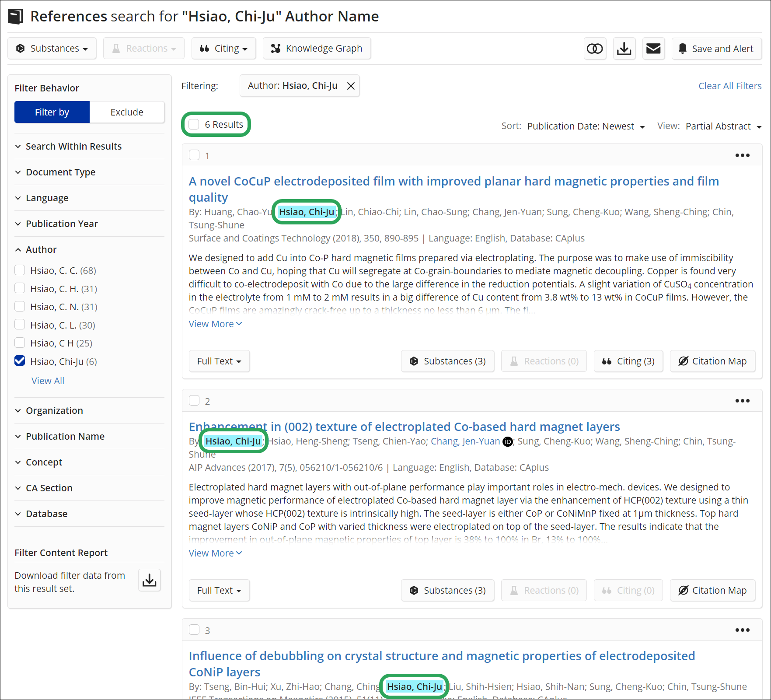Open Substances (3) for result 2
Screen dimensions: 771x700
(448, 590)
